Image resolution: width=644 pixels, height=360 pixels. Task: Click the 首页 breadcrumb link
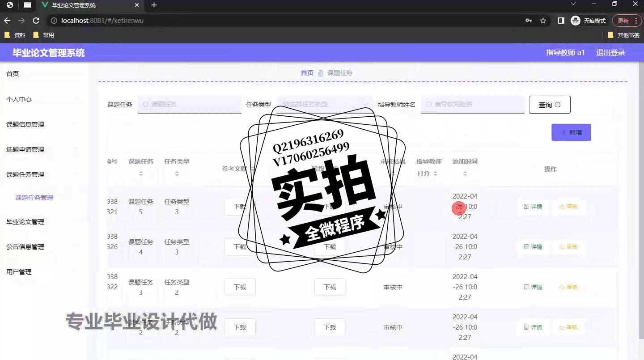tap(307, 73)
